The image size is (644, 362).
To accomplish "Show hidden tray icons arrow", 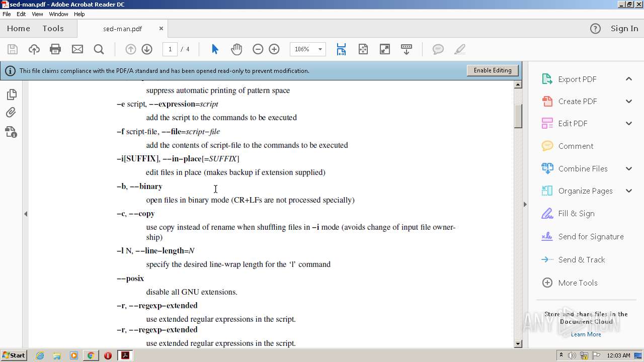I will pyautogui.click(x=561, y=355).
